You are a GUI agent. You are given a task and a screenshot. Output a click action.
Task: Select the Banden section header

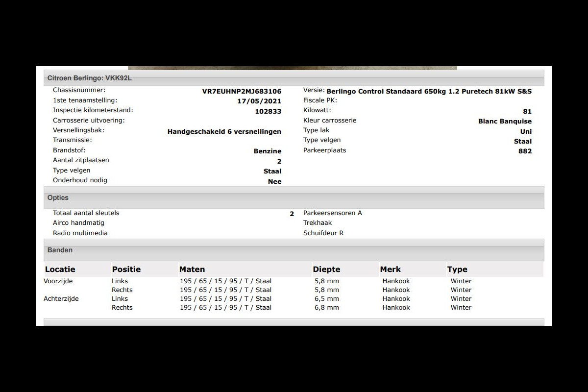coord(294,250)
